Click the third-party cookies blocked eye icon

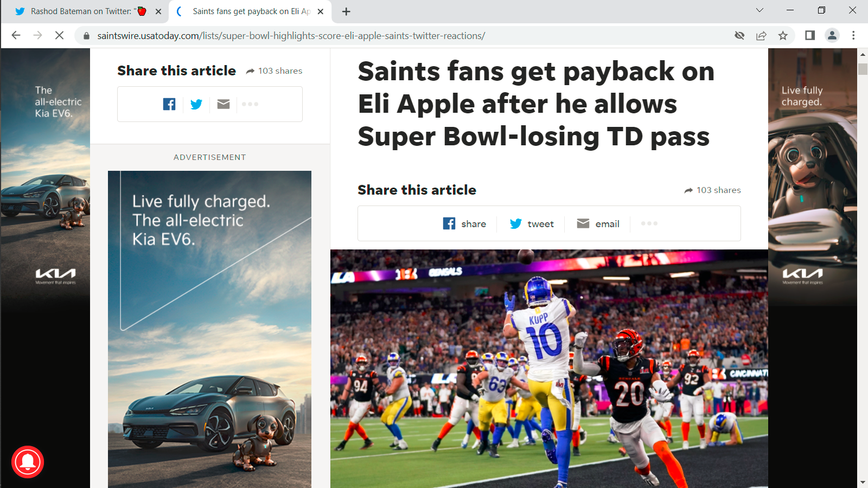[x=739, y=36]
